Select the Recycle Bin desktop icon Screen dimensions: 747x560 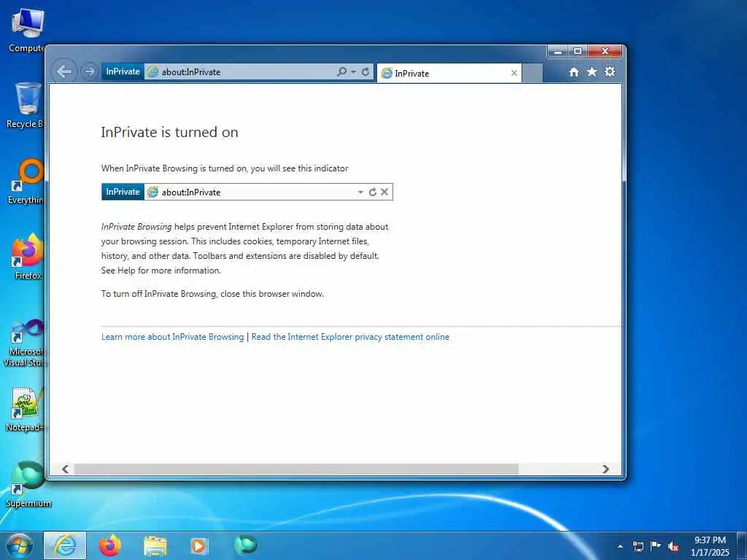[26, 106]
